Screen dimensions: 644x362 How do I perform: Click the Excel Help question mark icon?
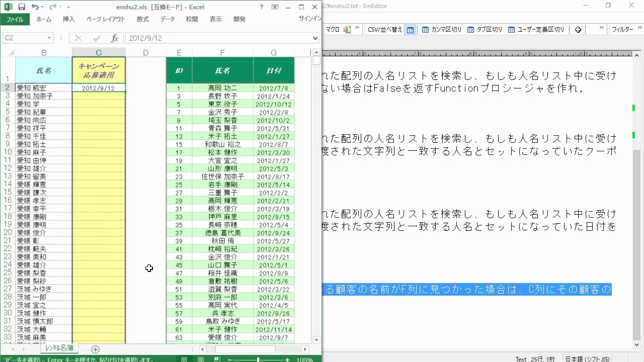(261, 7)
